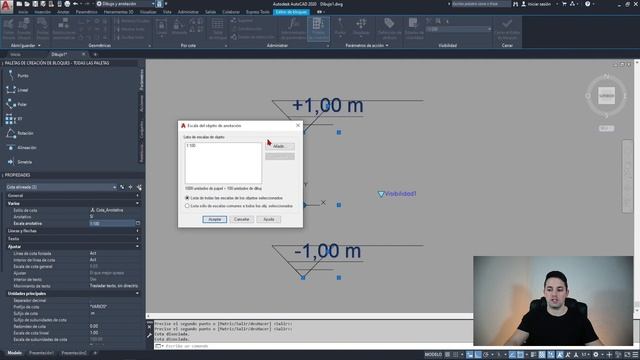Select the Alineación parameter tool
The height and width of the screenshot is (360, 640).
[x=22, y=148]
